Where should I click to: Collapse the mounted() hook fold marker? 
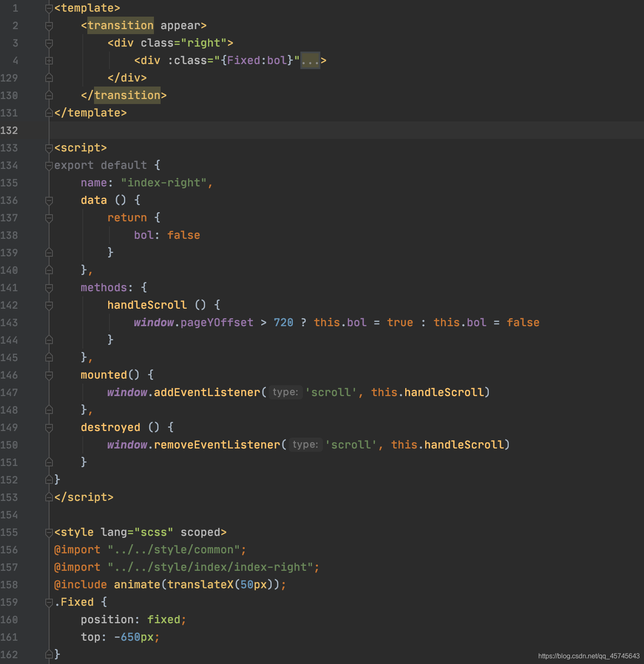49,375
